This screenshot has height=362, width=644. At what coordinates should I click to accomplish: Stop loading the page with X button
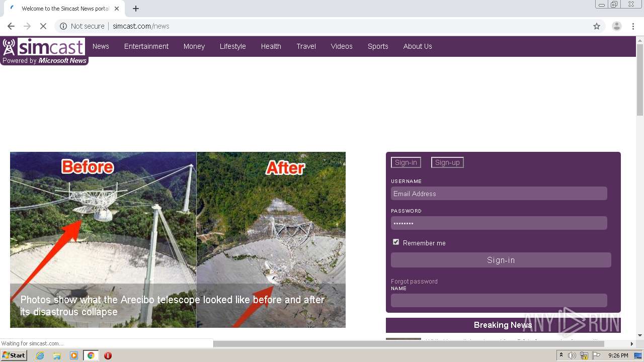pyautogui.click(x=43, y=26)
